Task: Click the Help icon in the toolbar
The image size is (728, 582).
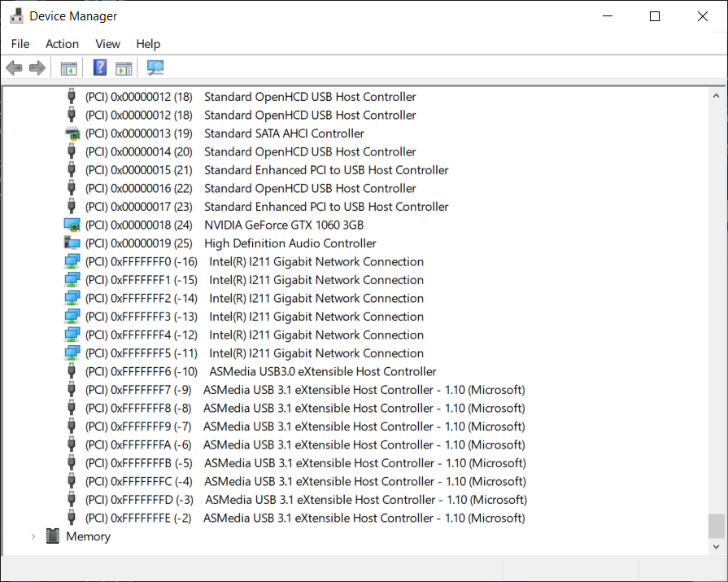Action: click(99, 68)
